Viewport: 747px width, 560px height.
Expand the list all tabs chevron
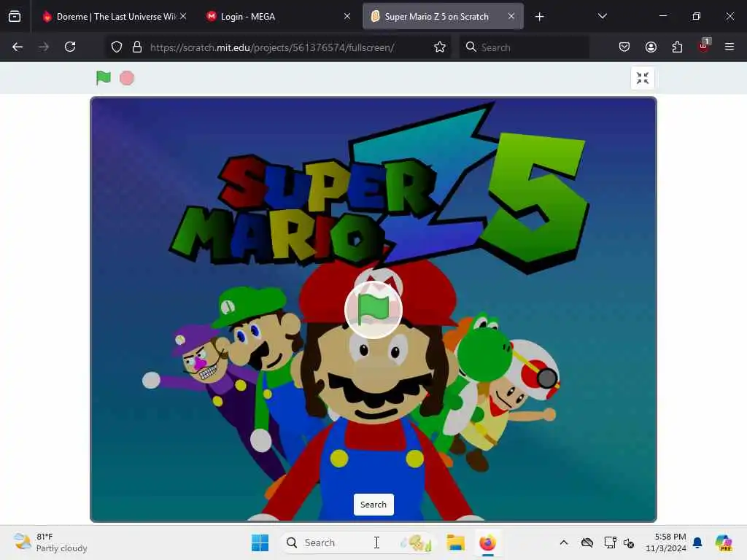click(x=602, y=16)
